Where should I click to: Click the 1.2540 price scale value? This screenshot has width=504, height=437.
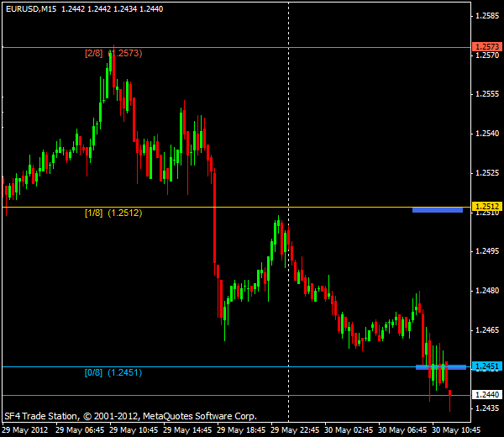487,134
